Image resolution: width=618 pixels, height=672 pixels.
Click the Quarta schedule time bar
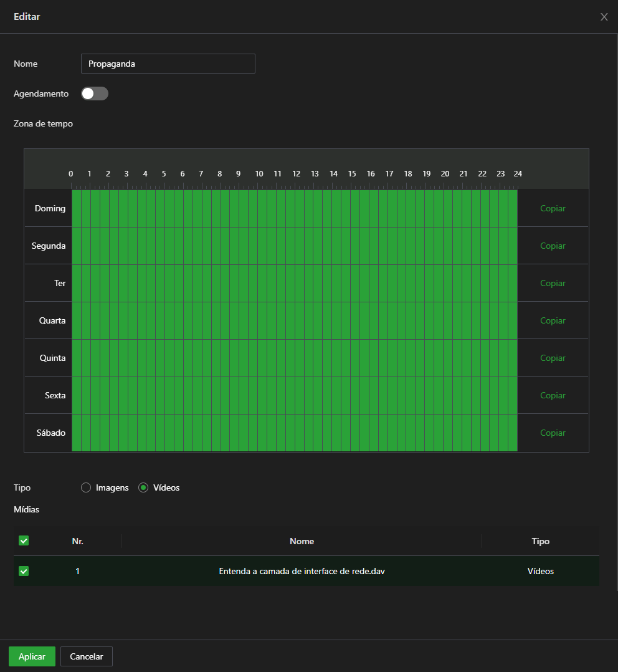(x=295, y=320)
